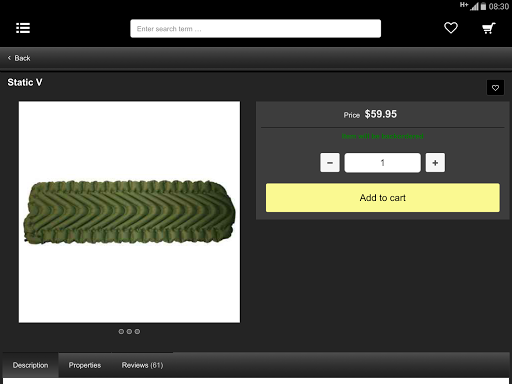Tap the signal strength status icon
This screenshot has height=384, width=512.
[x=474, y=6]
